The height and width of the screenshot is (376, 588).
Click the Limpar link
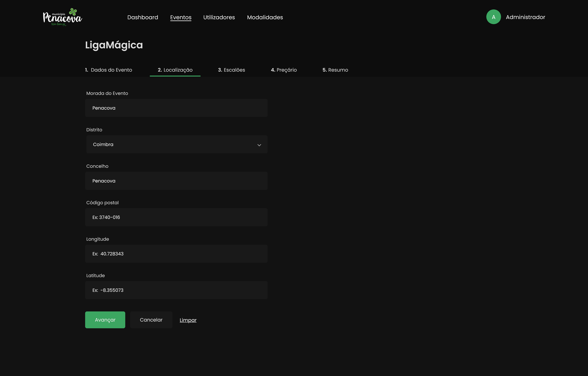click(188, 320)
